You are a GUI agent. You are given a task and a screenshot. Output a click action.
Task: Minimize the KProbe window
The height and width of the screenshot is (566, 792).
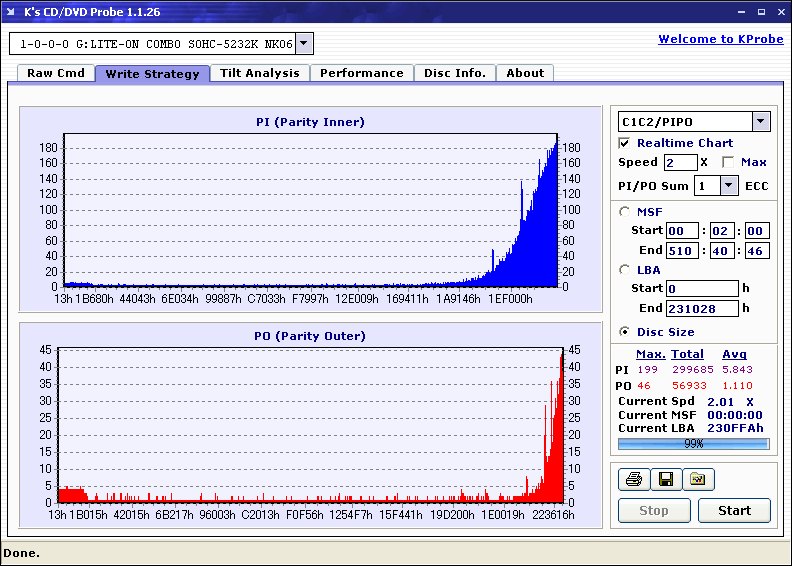pyautogui.click(x=741, y=12)
